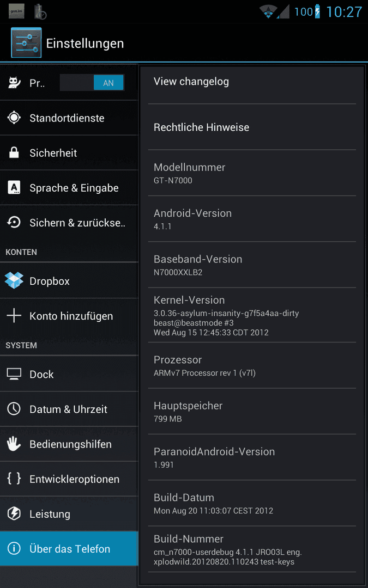Open Leistung lightning bolt icon
The height and width of the screenshot is (588, 368).
pyautogui.click(x=14, y=514)
